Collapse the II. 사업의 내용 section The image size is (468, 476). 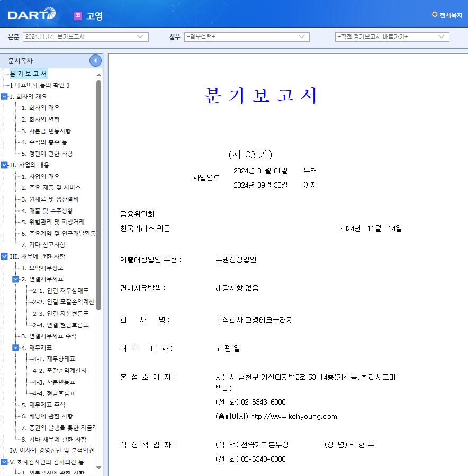pyautogui.click(x=4, y=164)
